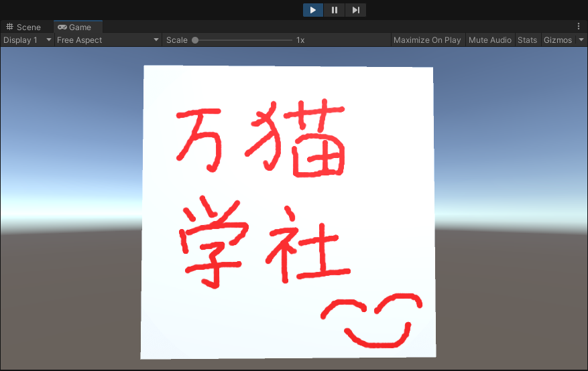The image size is (588, 371).
Task: Open the Free Aspect ratio dropdown
Action: (108, 40)
